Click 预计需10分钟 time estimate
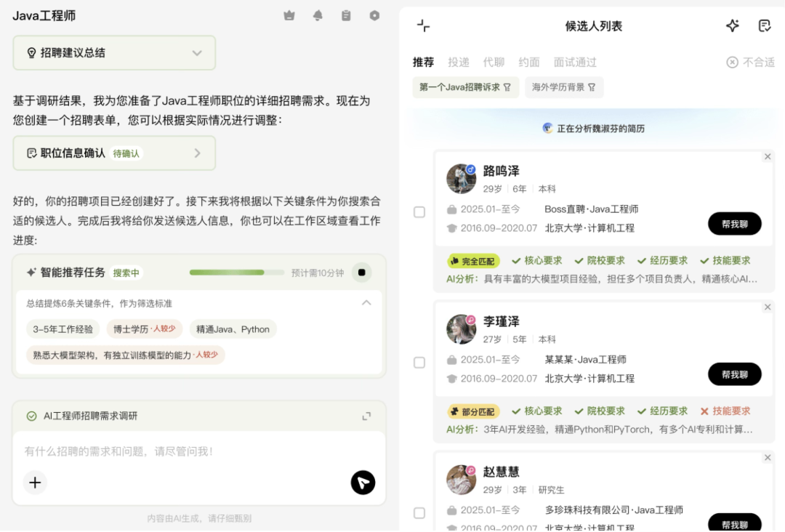This screenshot has width=785, height=532. click(318, 273)
